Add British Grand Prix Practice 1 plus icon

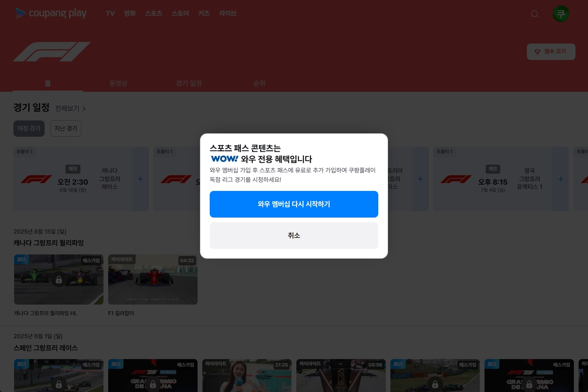[x=561, y=179]
